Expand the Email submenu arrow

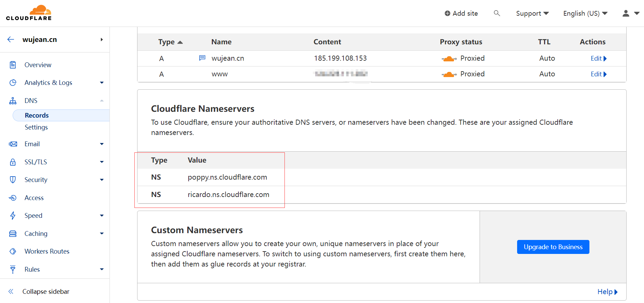(102, 144)
